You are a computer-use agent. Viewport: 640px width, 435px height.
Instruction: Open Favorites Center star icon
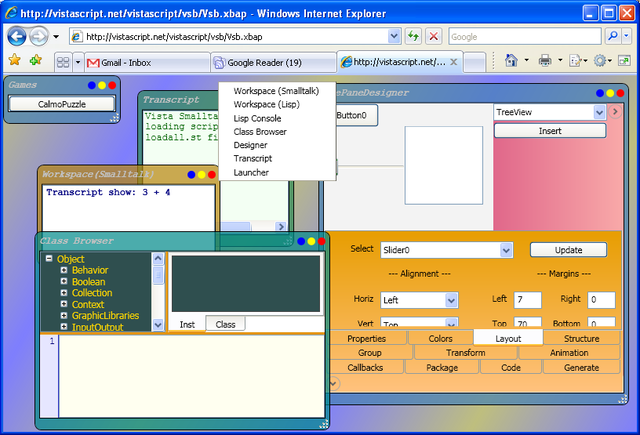point(15,60)
